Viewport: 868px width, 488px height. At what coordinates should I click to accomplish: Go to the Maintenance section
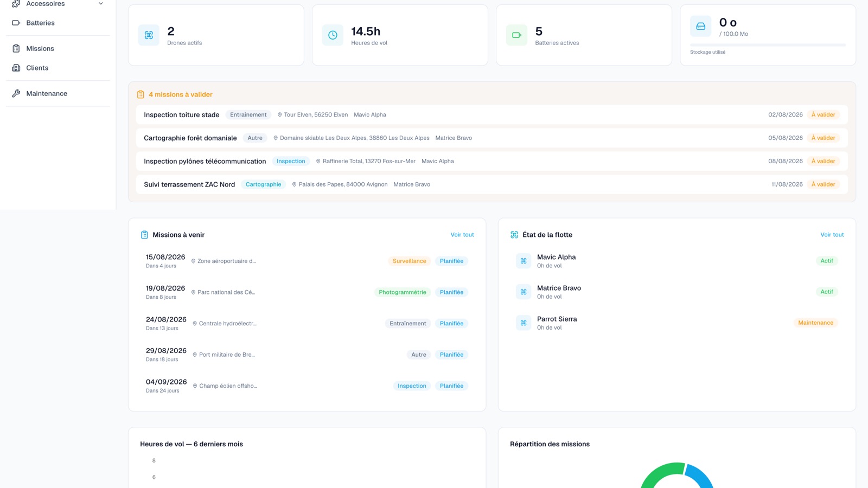[58, 93]
